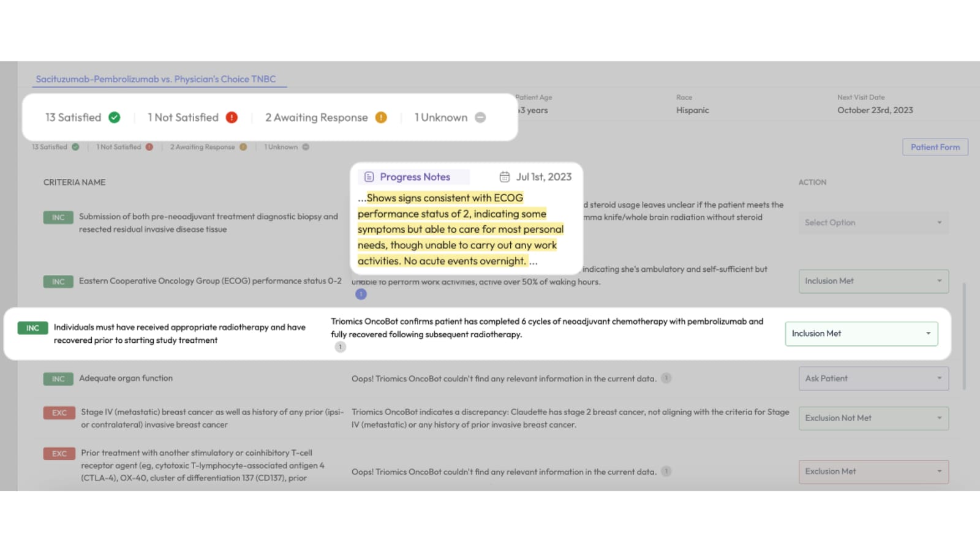This screenshot has height=551, width=980.
Task: Open the Select Option dropdown for the biopsy criterion
Action: [x=873, y=223]
